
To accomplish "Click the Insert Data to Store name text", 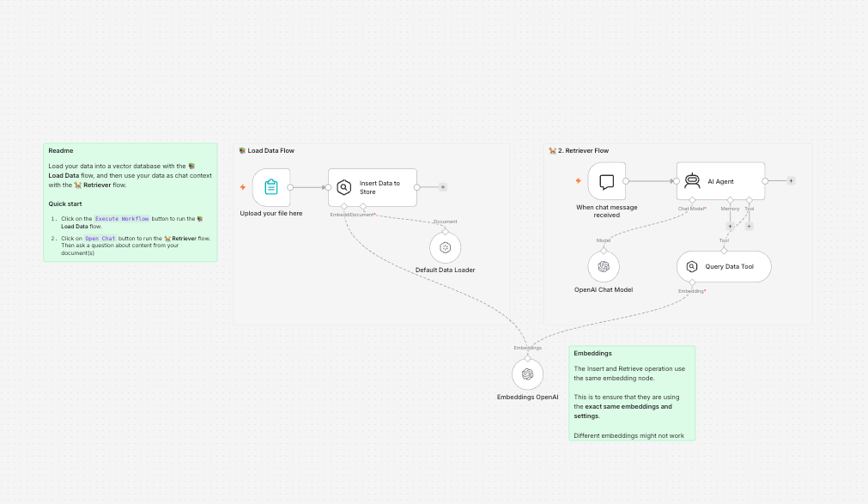I will pyautogui.click(x=379, y=188).
